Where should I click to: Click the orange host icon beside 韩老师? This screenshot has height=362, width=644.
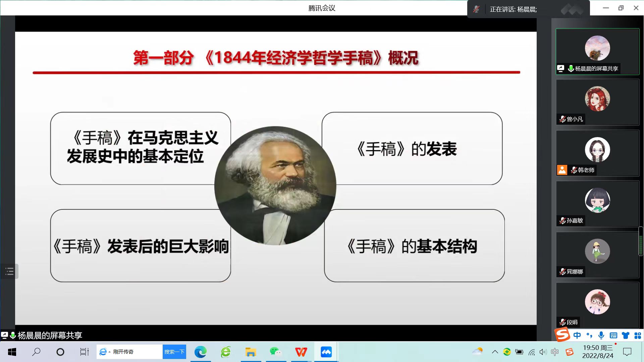[x=562, y=170]
